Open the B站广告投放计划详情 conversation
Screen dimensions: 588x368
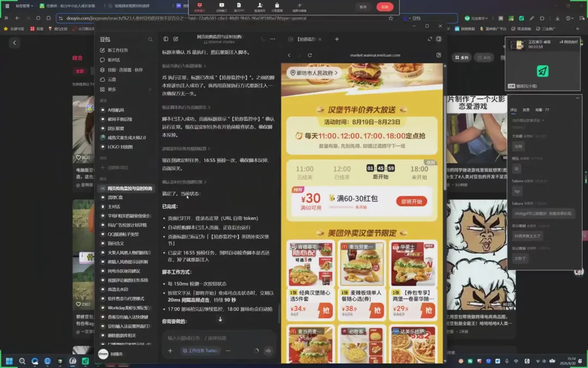click(127, 225)
